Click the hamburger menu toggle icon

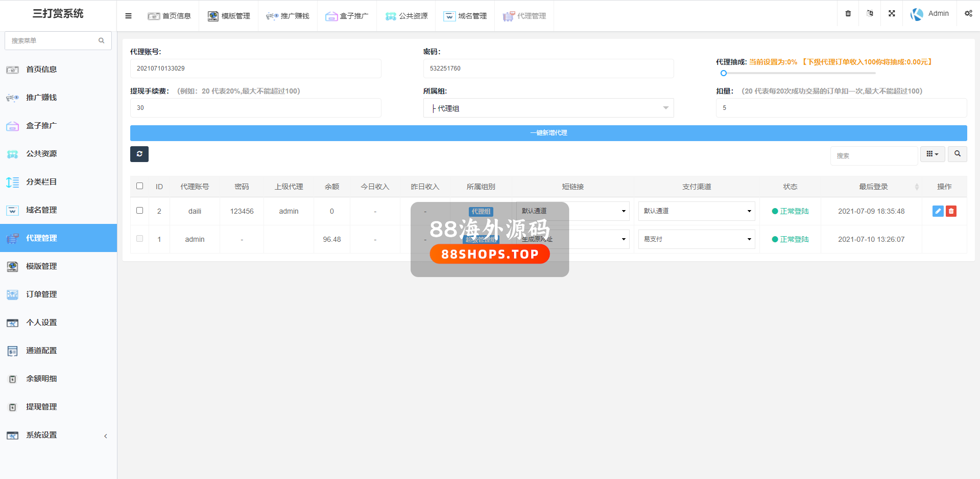click(128, 16)
